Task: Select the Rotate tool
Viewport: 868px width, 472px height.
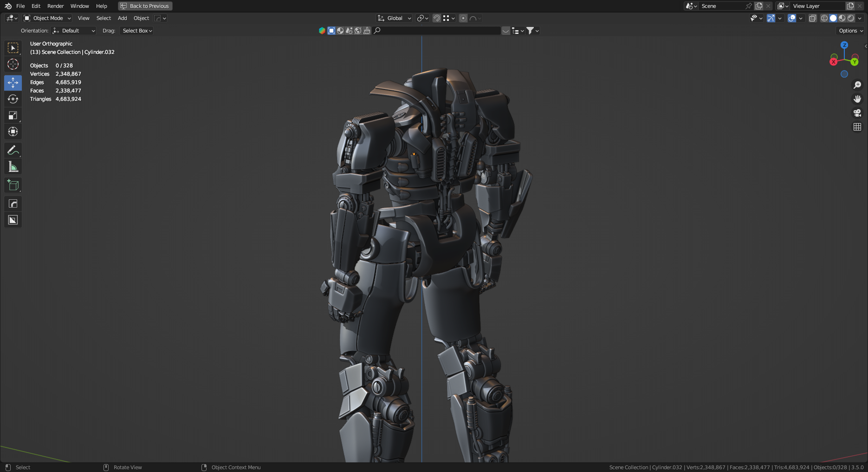Action: [13, 99]
